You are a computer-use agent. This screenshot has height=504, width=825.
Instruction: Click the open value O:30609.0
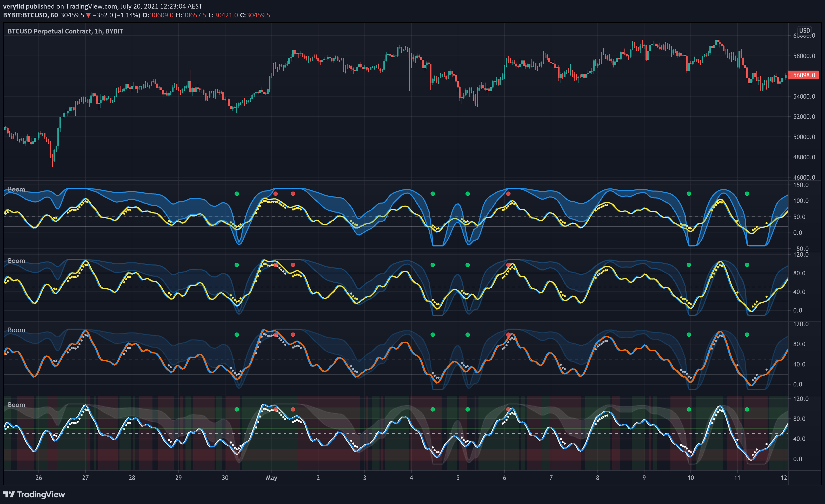pyautogui.click(x=158, y=15)
